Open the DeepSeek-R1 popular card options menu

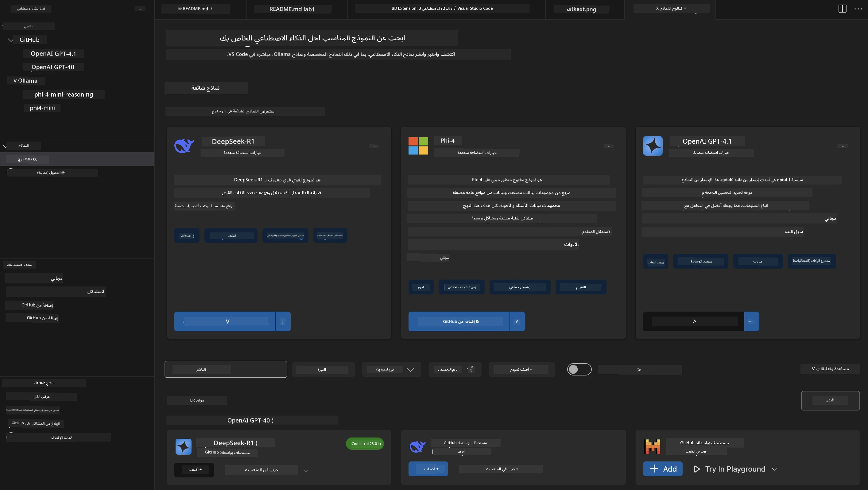pos(374,146)
